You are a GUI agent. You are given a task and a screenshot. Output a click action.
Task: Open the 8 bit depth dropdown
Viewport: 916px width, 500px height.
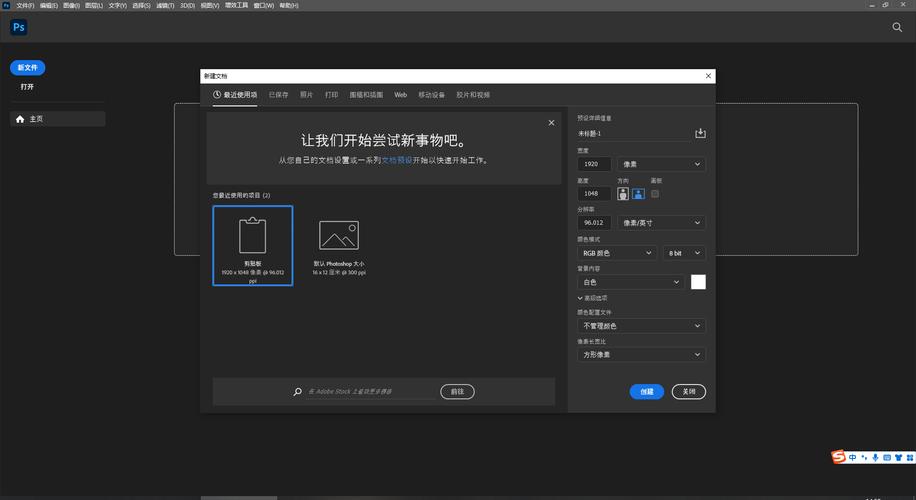(683, 253)
